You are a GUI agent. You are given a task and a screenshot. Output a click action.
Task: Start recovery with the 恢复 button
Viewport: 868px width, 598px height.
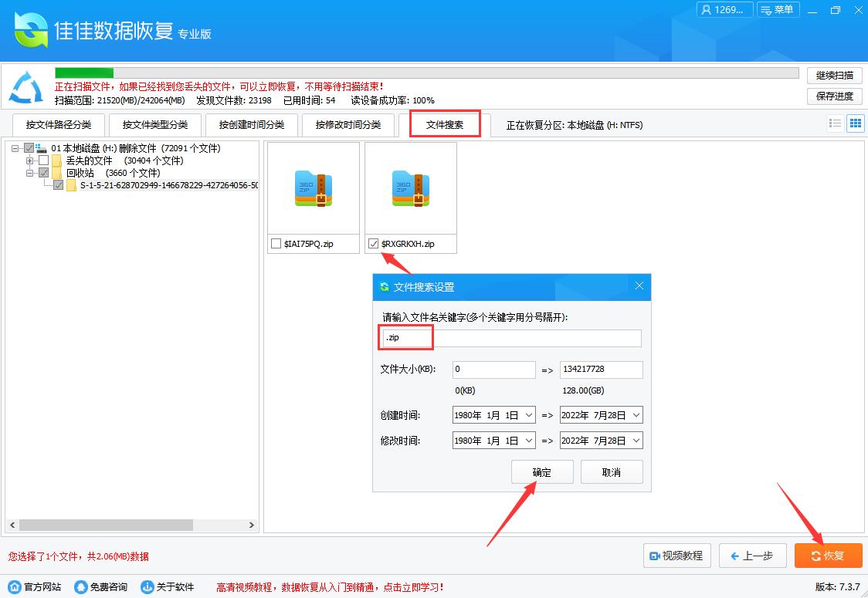tap(828, 556)
